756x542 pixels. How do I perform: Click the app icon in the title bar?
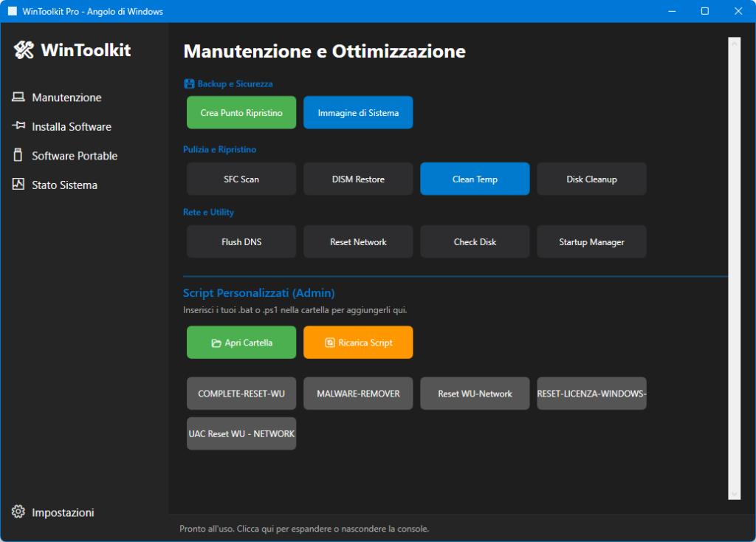point(13,11)
